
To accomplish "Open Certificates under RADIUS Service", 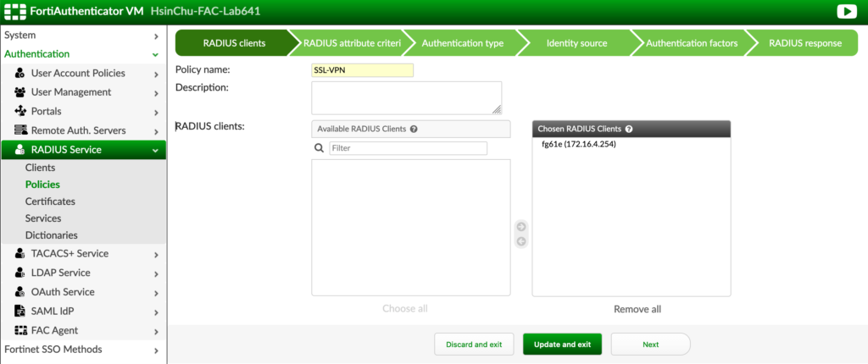I will pos(50,201).
